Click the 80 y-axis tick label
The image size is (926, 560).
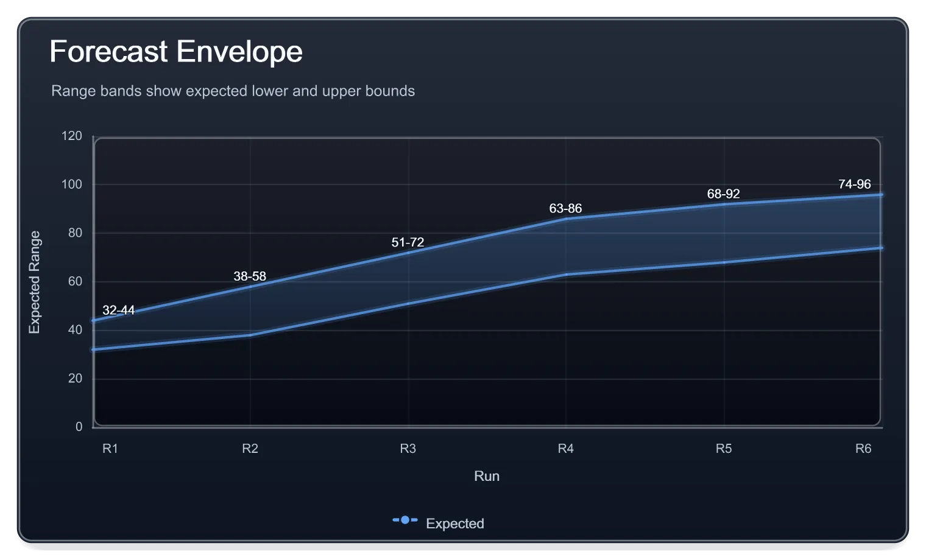[75, 233]
